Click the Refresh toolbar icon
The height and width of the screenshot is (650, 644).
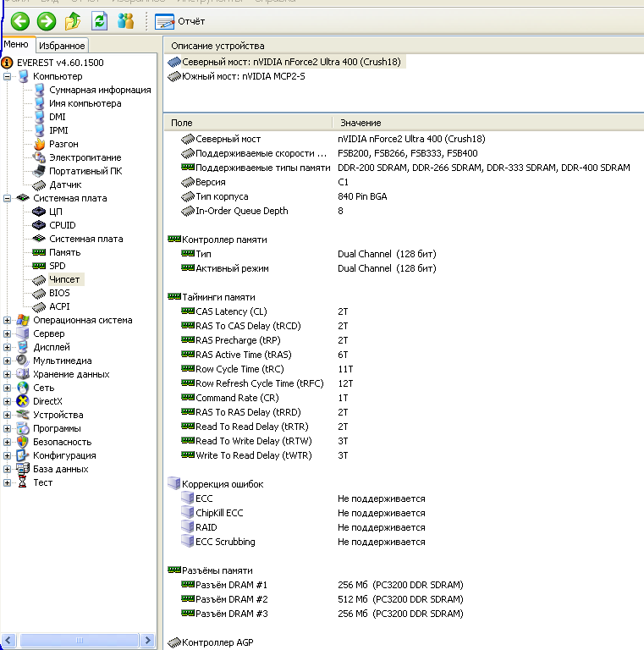click(x=100, y=21)
